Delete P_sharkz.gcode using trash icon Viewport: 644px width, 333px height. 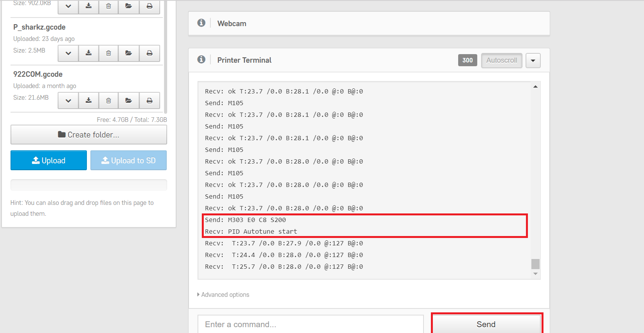(109, 53)
